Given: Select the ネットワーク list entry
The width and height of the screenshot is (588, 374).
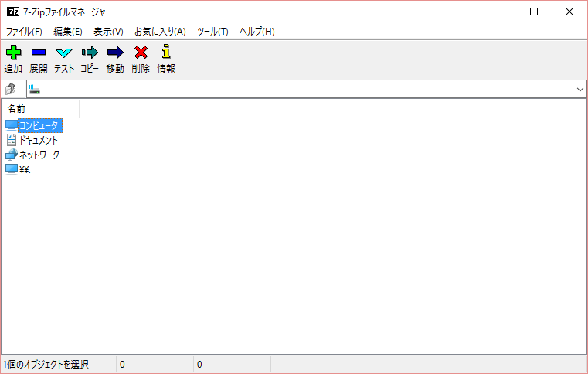Looking at the screenshot, I should point(39,155).
